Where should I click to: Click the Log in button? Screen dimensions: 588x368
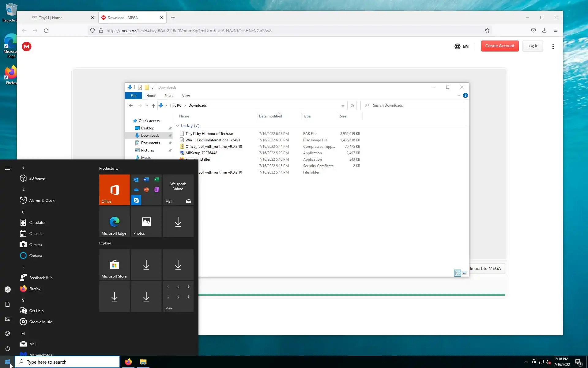[x=533, y=46]
